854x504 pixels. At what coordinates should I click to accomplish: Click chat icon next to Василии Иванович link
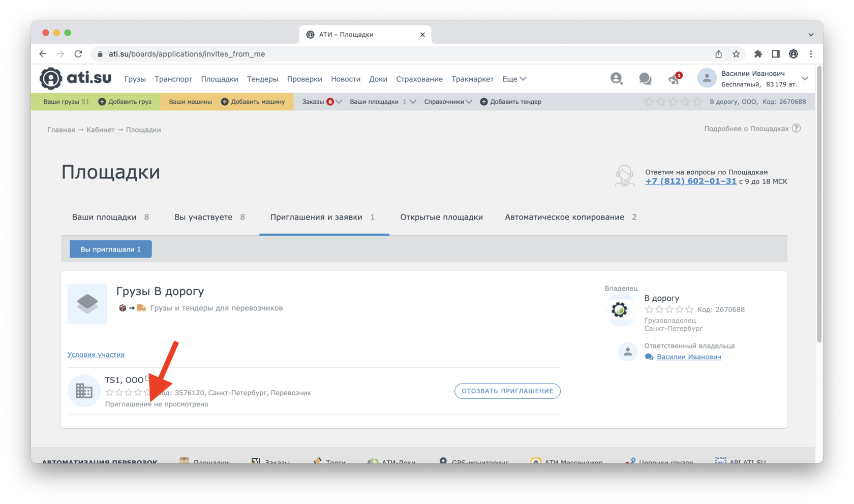[649, 357]
